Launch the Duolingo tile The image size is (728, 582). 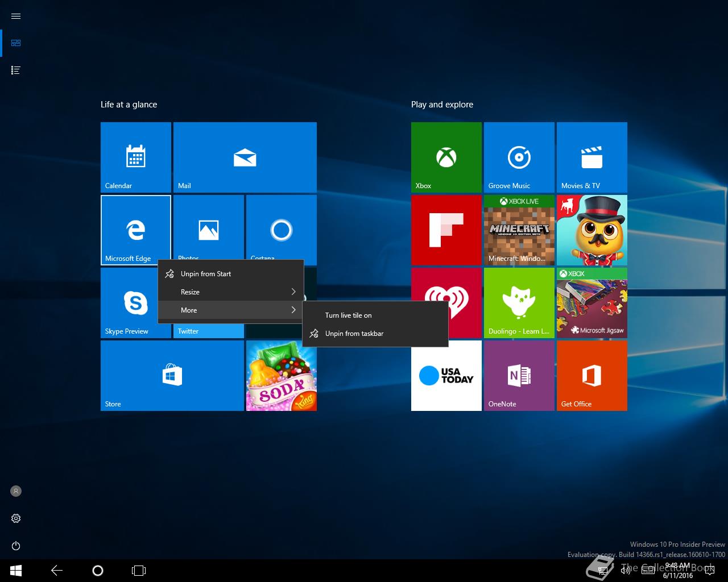tap(519, 303)
